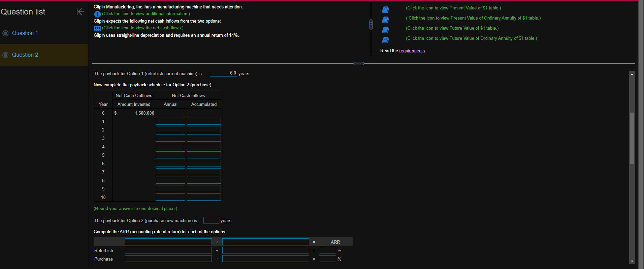
Task: Click the Refurbish ARR numerator field
Action: (168, 250)
